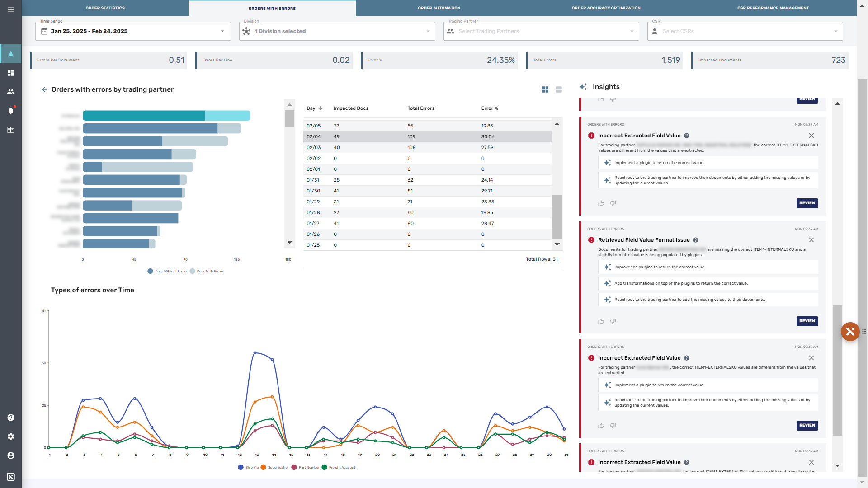Toggle Docs Without Errors legend swatch
The image size is (868, 488).
tap(150, 271)
